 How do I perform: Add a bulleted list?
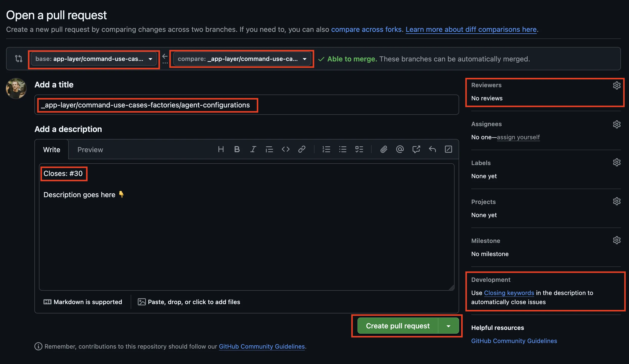(343, 149)
